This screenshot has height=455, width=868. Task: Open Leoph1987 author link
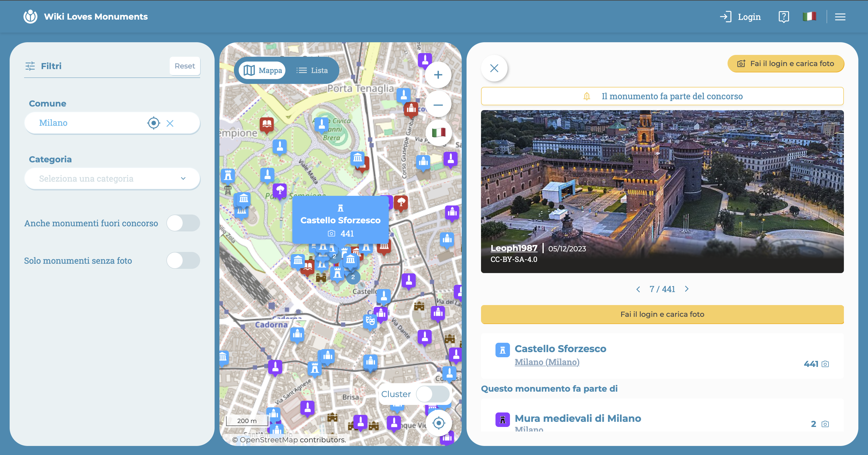(x=514, y=248)
